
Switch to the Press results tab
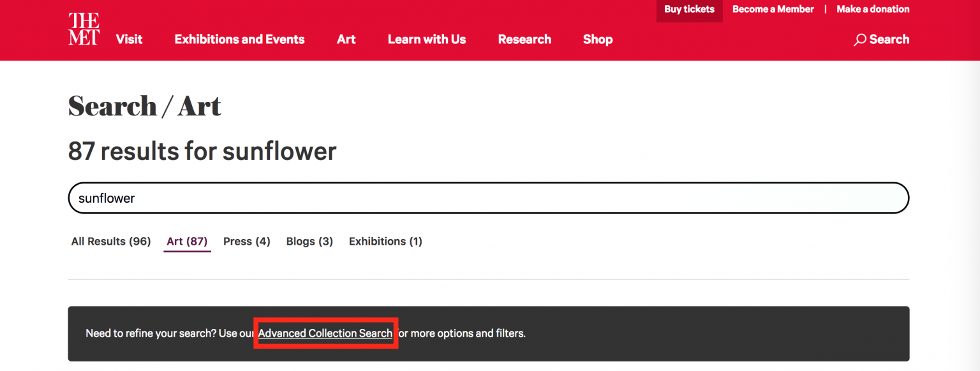coord(246,241)
